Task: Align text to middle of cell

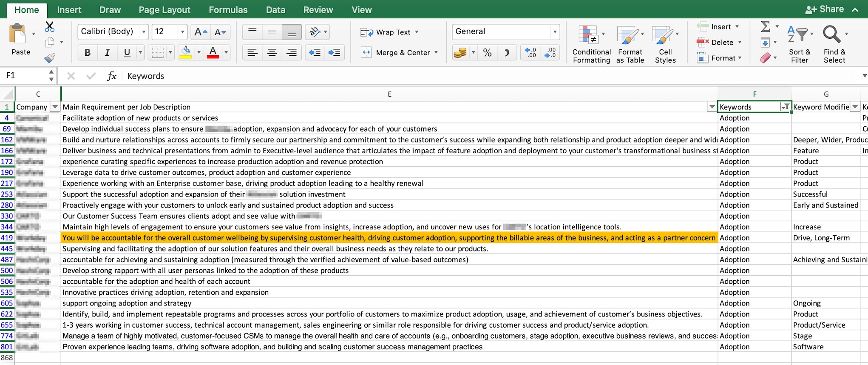Action: [x=272, y=32]
